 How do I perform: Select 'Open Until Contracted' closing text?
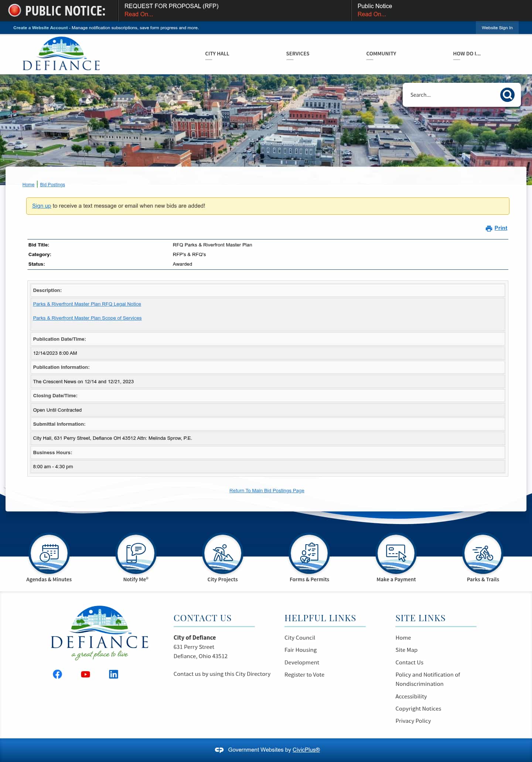coord(57,410)
